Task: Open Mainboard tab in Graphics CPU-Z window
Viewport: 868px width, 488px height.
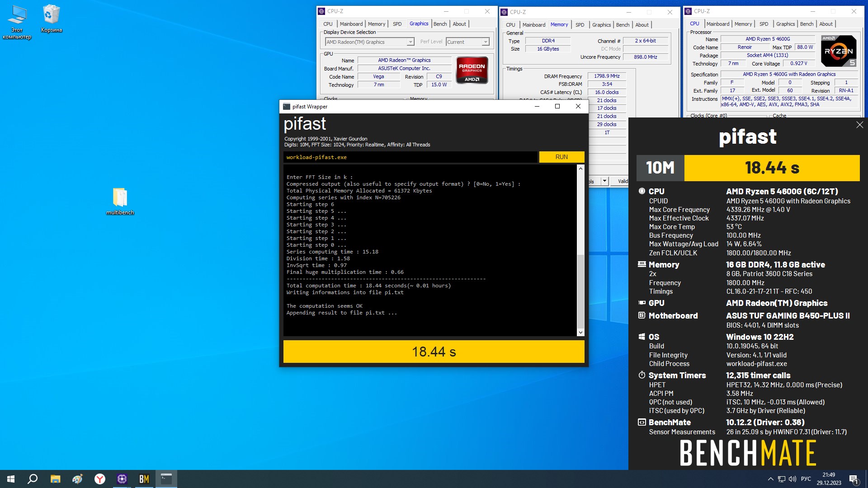Action: (351, 24)
